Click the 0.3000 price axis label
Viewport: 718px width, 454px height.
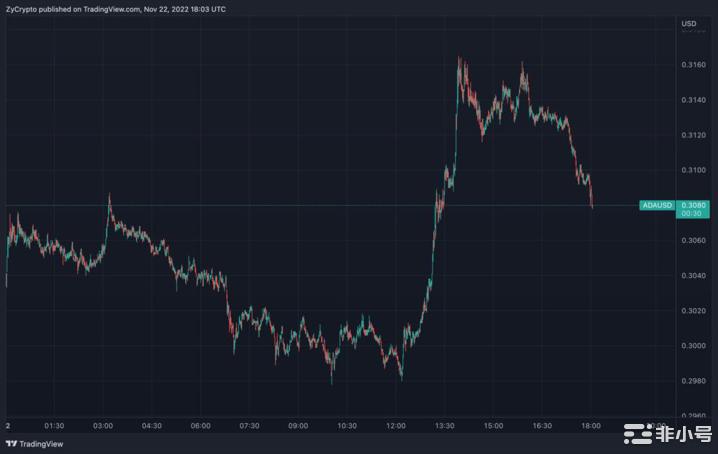coord(691,346)
